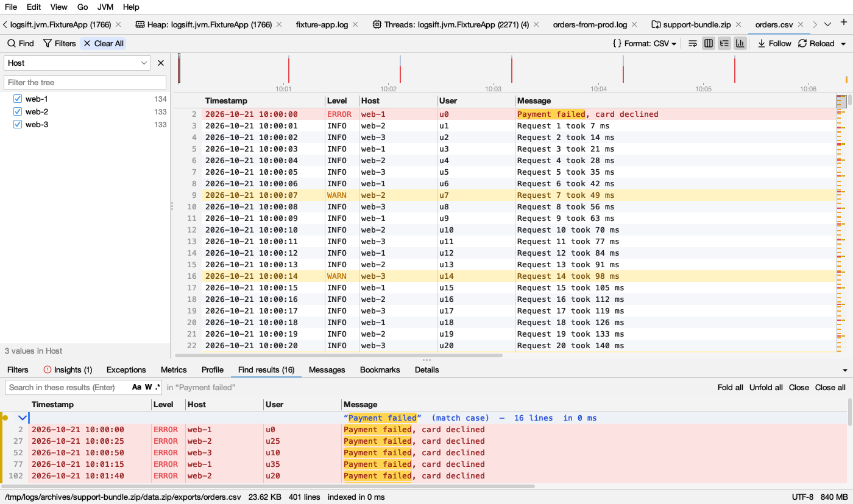The height and width of the screenshot is (504, 853).
Task: Click the 10:05 red timeline marker
Action: click(735, 69)
